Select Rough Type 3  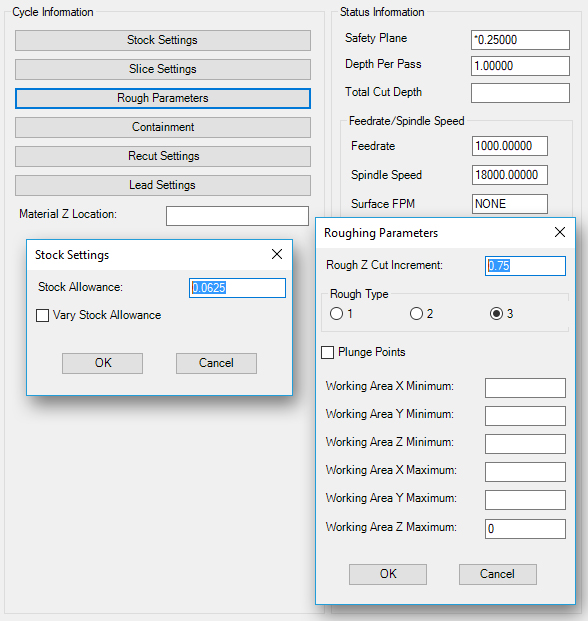[x=496, y=314]
